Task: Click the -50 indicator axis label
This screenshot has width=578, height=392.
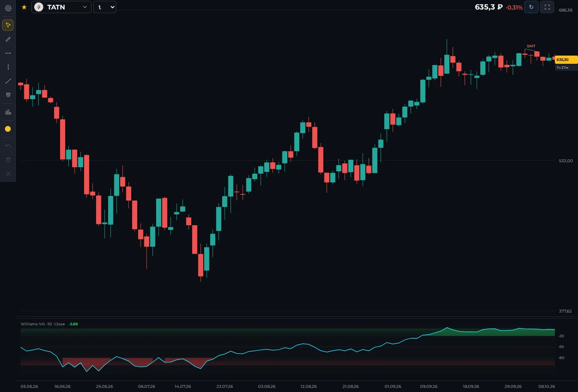Action: point(561,347)
